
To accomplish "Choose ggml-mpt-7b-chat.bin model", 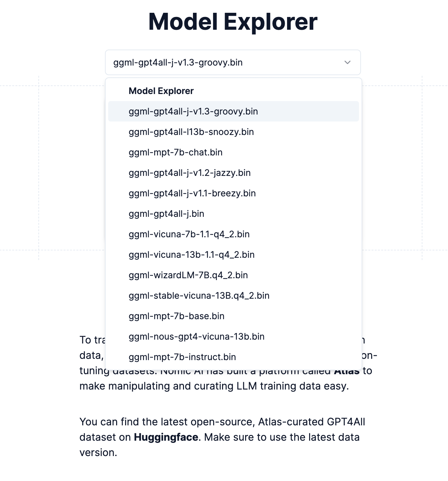I will [x=175, y=152].
